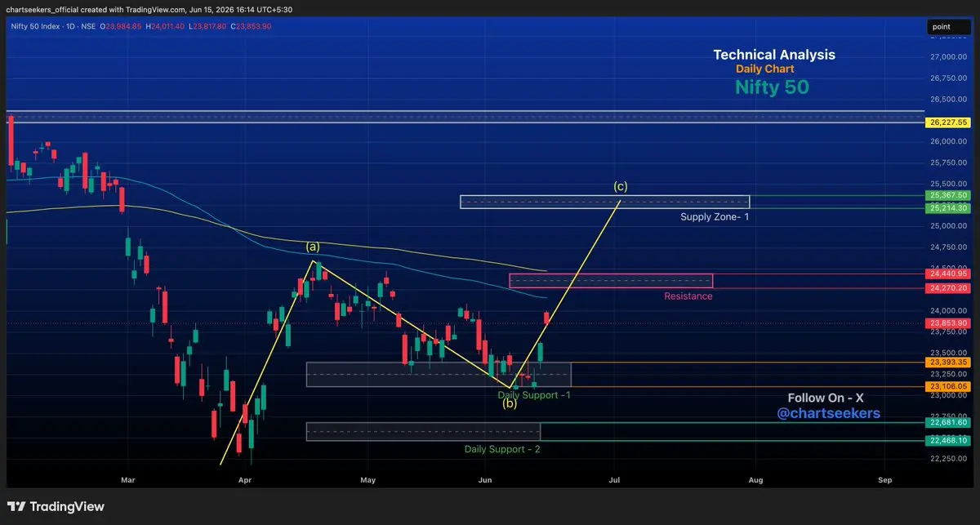Click the May label on time axis
Screen dimensions: 980x525
(367, 481)
